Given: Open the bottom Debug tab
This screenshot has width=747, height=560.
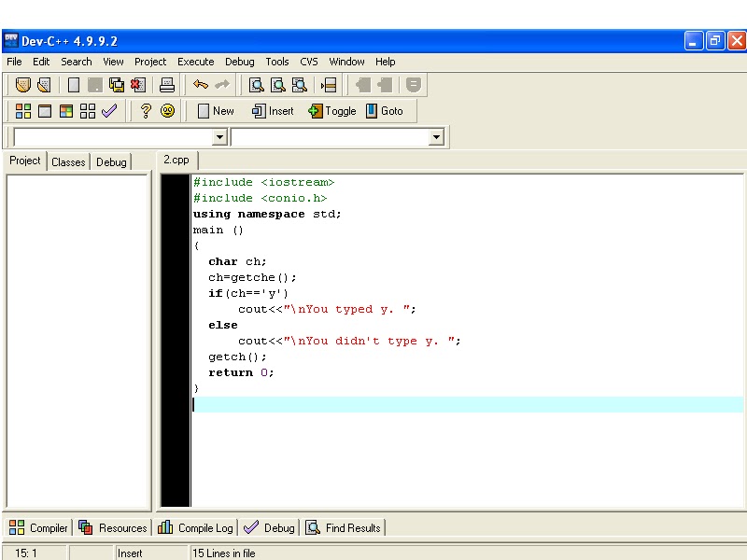Looking at the screenshot, I should click(269, 527).
